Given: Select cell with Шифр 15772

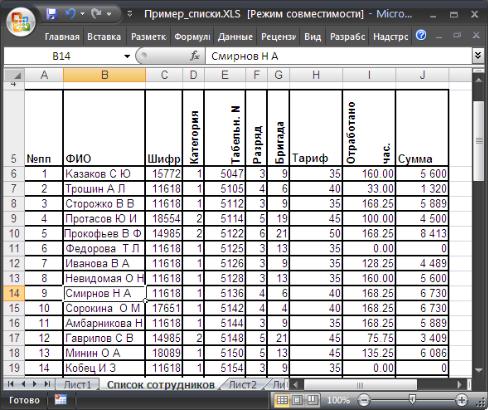Looking at the screenshot, I should pyautogui.click(x=164, y=174).
